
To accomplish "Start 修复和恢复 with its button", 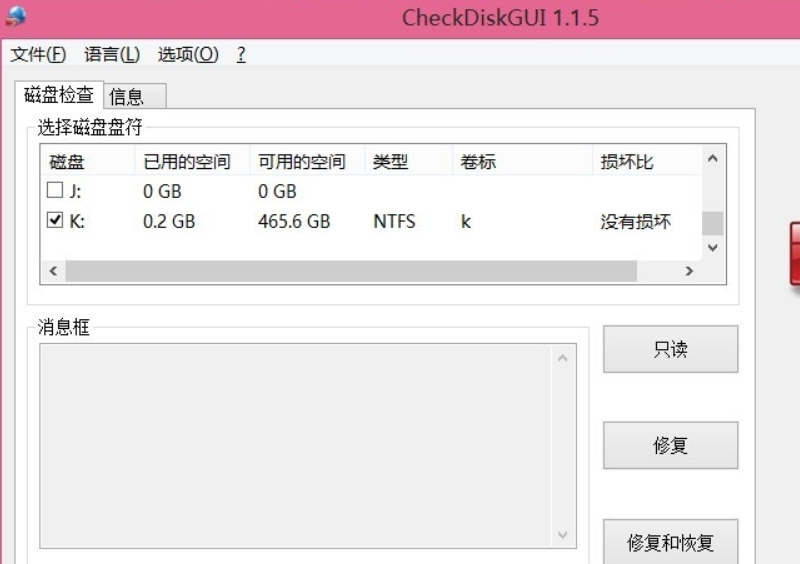I will 670,543.
